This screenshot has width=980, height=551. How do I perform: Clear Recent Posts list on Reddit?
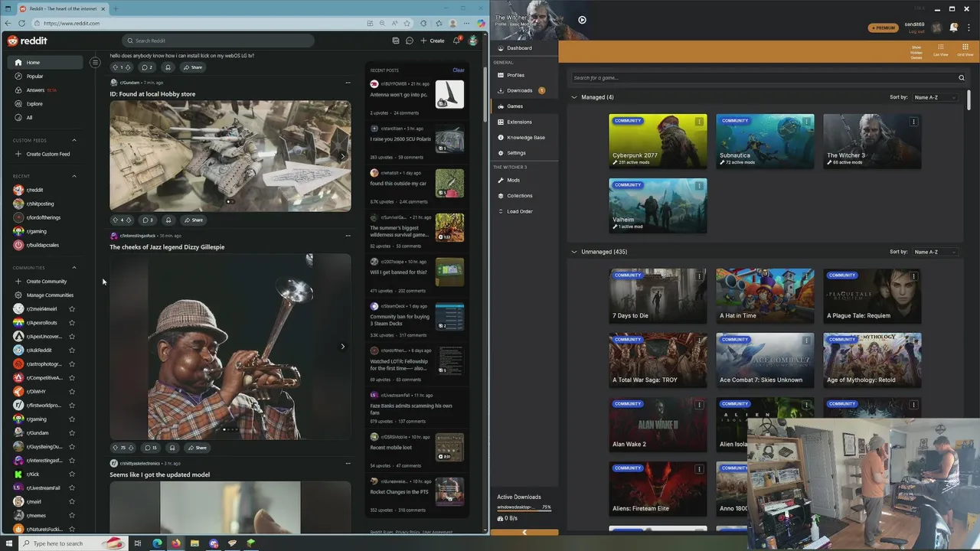coord(459,70)
